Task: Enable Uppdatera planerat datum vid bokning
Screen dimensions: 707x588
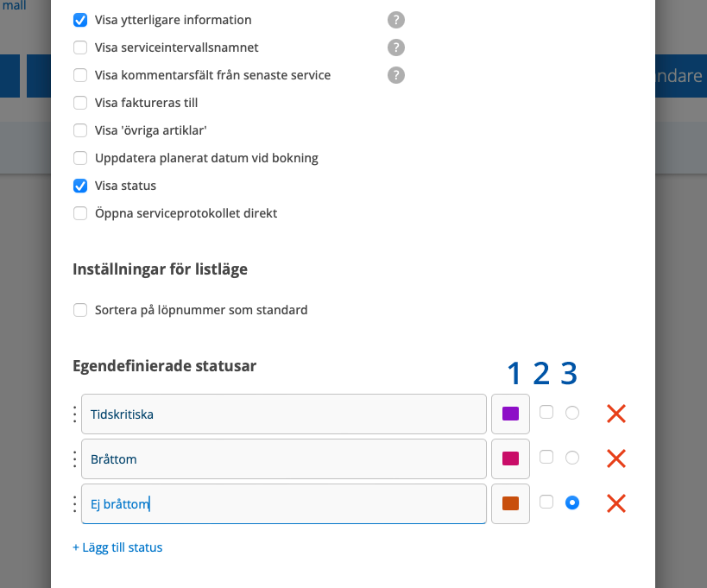Action: click(x=80, y=158)
